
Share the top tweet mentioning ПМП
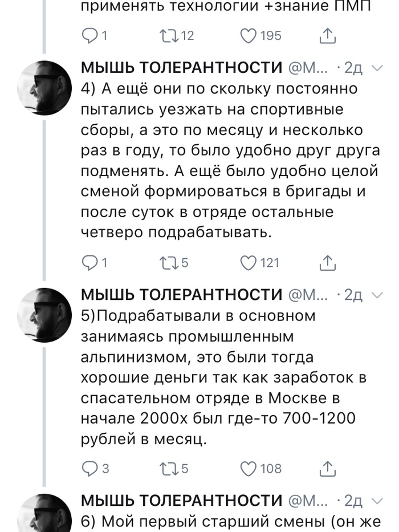(x=327, y=36)
